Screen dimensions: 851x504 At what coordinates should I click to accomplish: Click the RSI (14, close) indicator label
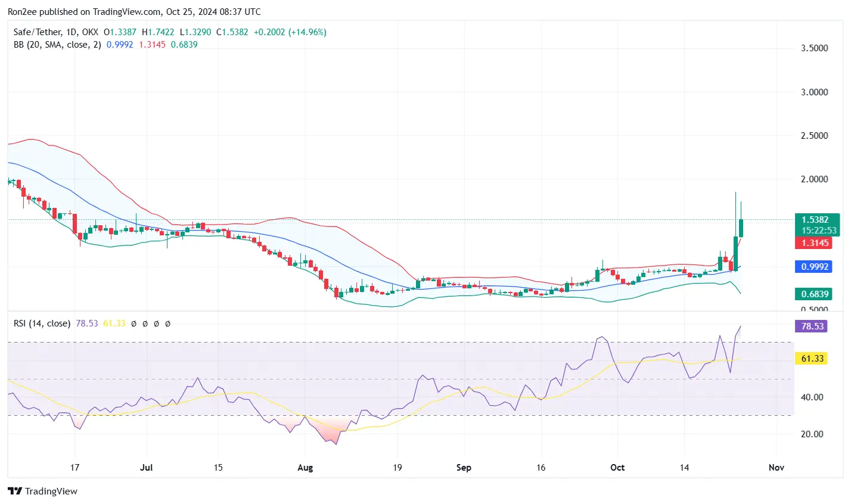(x=42, y=323)
